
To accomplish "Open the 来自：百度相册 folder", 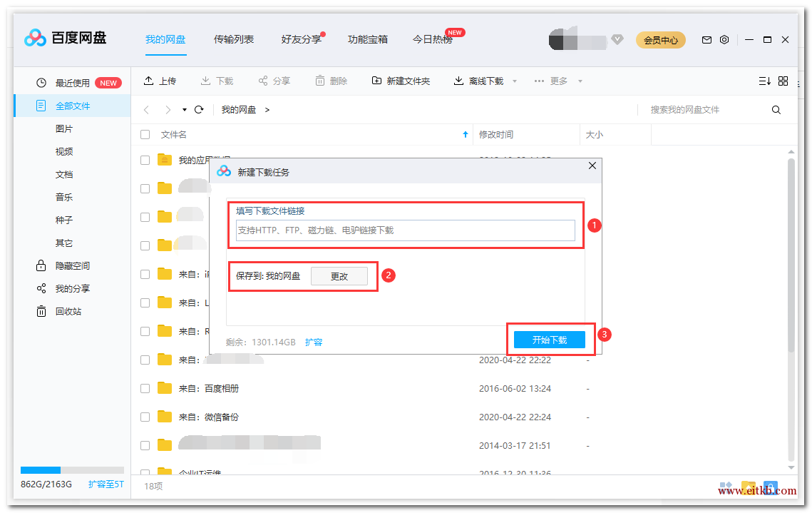I will click(209, 388).
